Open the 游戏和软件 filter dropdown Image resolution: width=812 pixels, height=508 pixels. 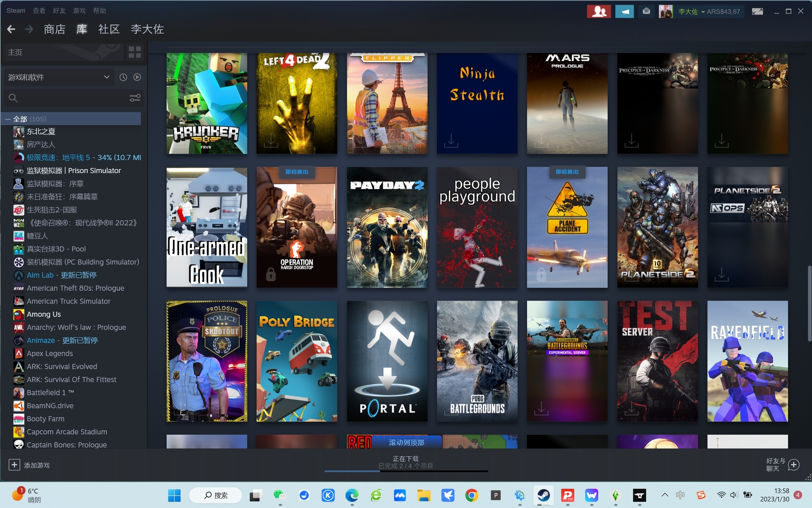pos(59,77)
